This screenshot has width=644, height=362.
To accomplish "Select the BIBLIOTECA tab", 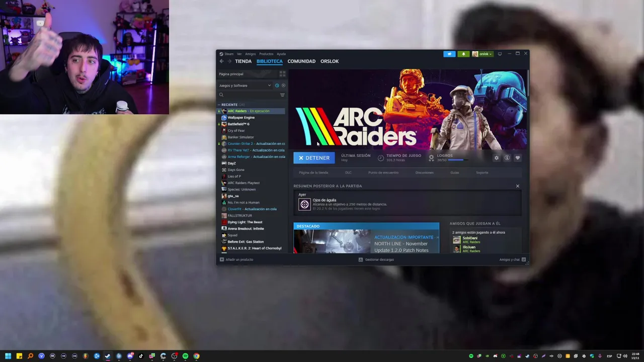I will (x=269, y=61).
